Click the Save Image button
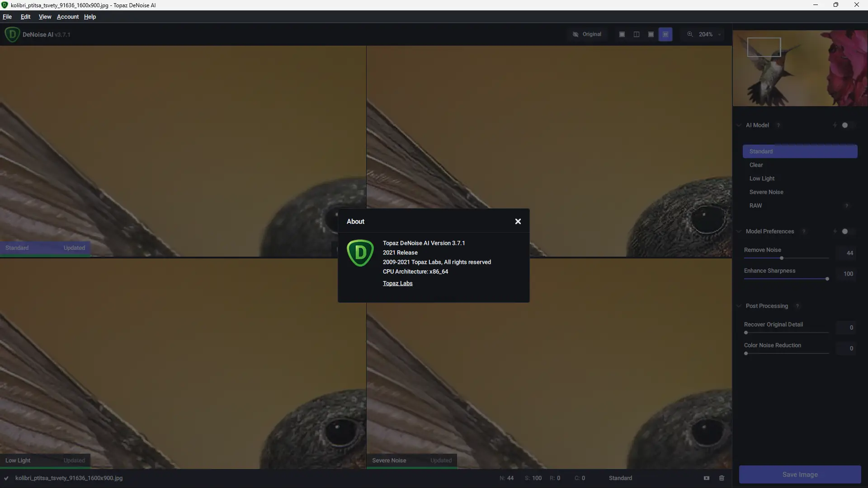 point(800,474)
